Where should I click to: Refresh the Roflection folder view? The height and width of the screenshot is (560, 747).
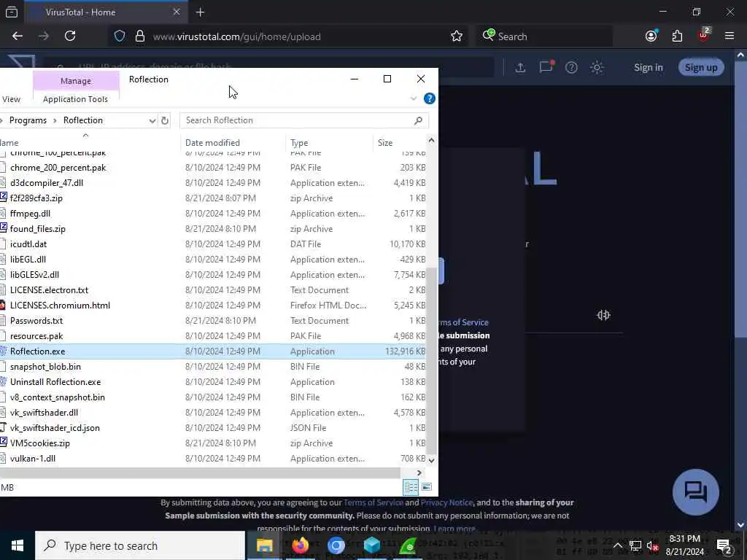(x=165, y=120)
